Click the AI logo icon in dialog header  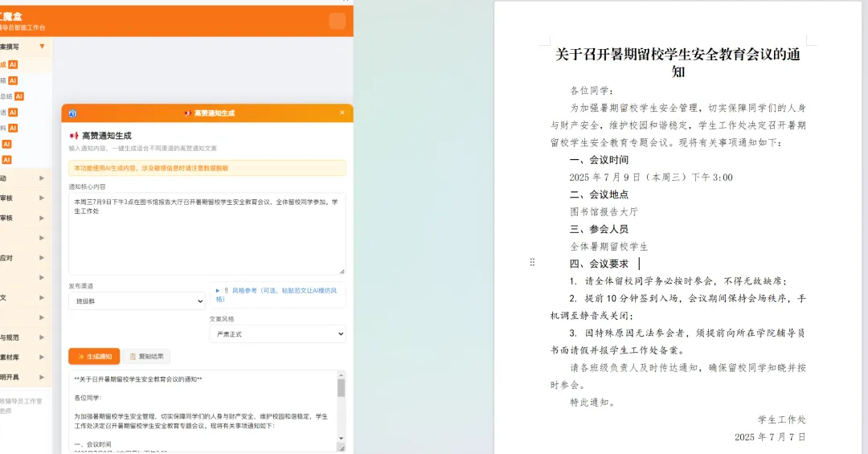(x=72, y=113)
